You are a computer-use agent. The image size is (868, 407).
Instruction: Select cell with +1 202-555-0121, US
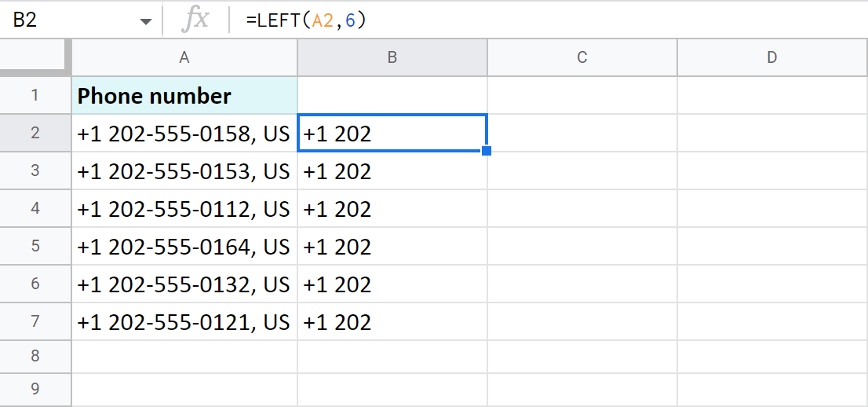click(x=184, y=322)
